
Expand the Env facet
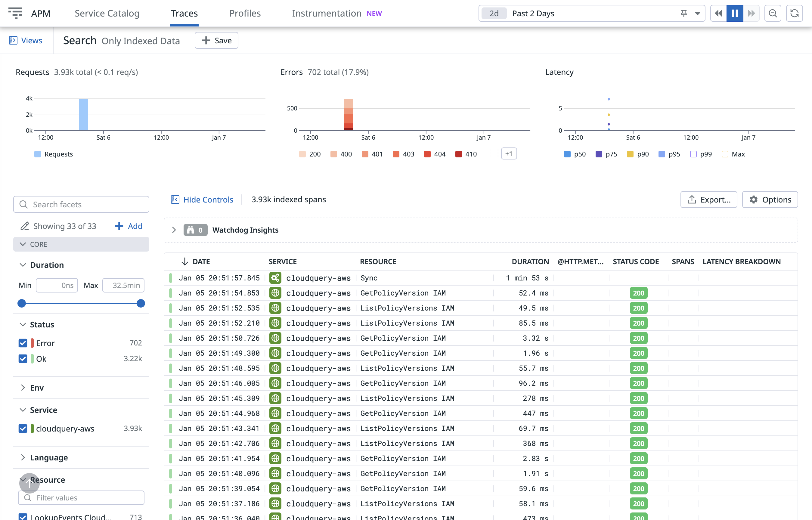click(x=23, y=388)
